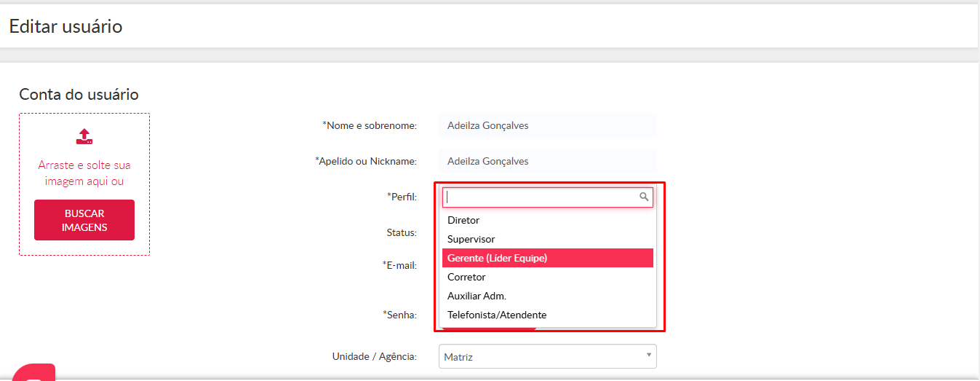Image resolution: width=980 pixels, height=381 pixels.
Task: Click the *E-mail: label
Action: coord(399,265)
